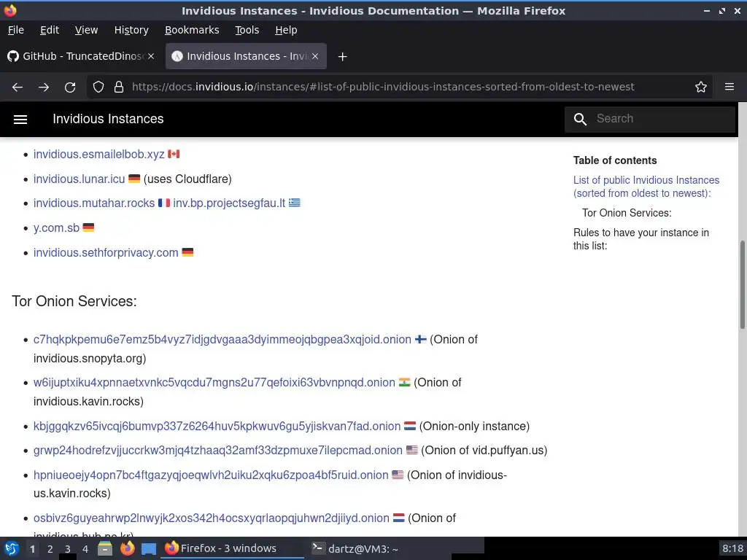Open the File menu
Screen dimensions: 747x560
tap(16, 30)
